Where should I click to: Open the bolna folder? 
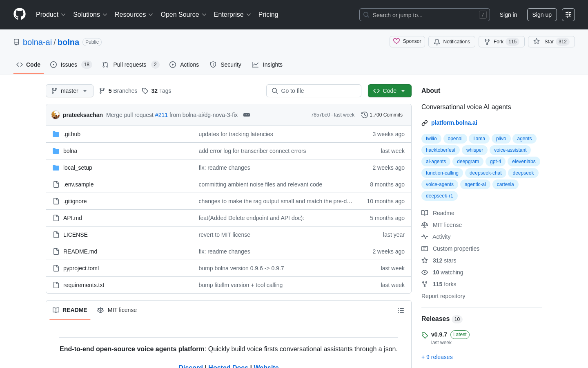70,151
